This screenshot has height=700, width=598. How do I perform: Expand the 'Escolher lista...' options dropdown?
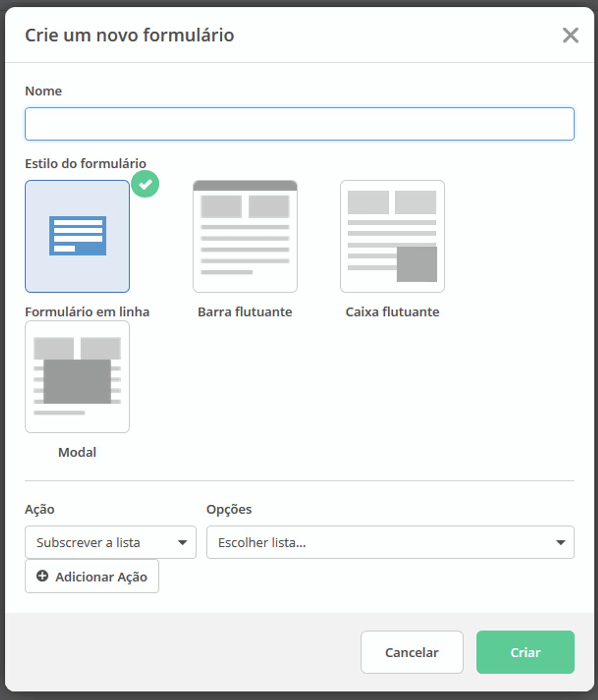coord(381,542)
